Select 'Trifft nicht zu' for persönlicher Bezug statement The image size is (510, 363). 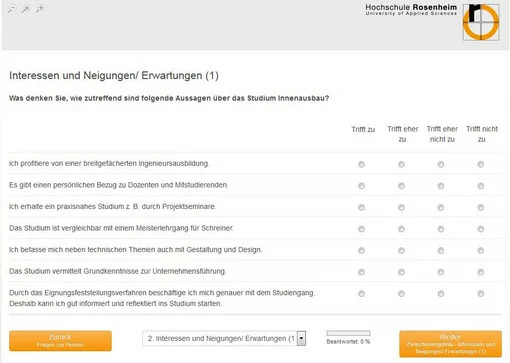click(481, 186)
